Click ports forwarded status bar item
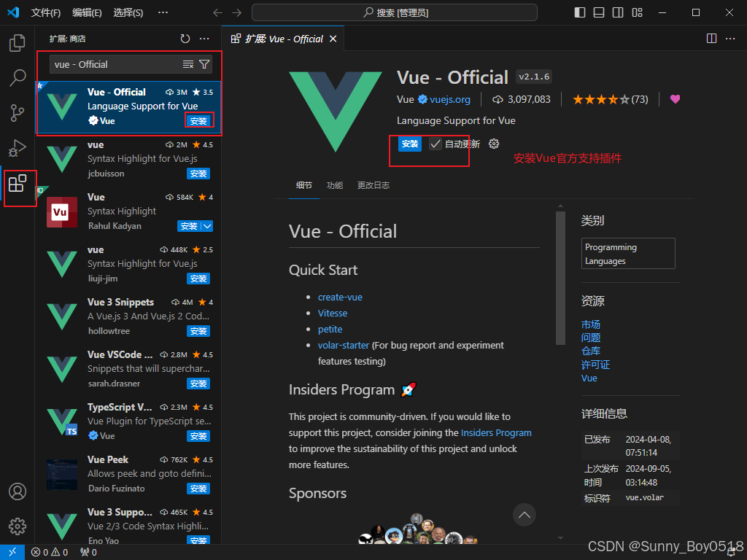The height and width of the screenshot is (560, 747). pos(88,553)
